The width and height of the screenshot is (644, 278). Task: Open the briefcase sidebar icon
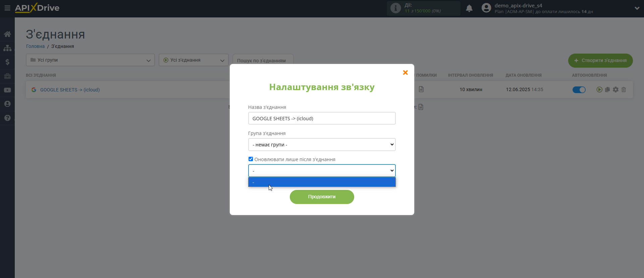tap(7, 76)
